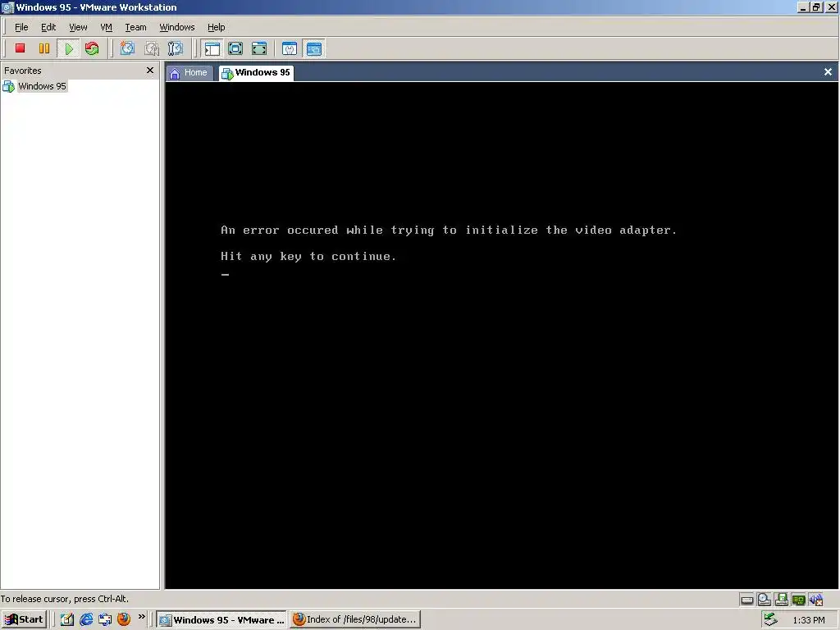Image resolution: width=840 pixels, height=630 pixels.
Task: Launch Internet Explorer from quick launch
Action: tap(85, 619)
